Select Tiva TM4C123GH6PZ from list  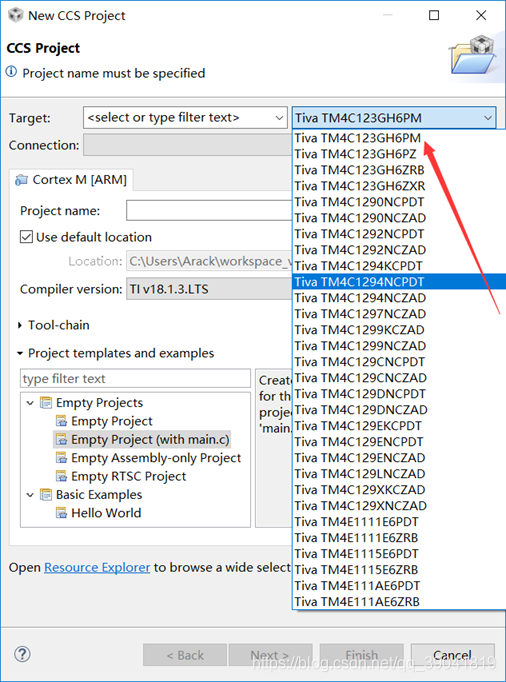pyautogui.click(x=399, y=154)
